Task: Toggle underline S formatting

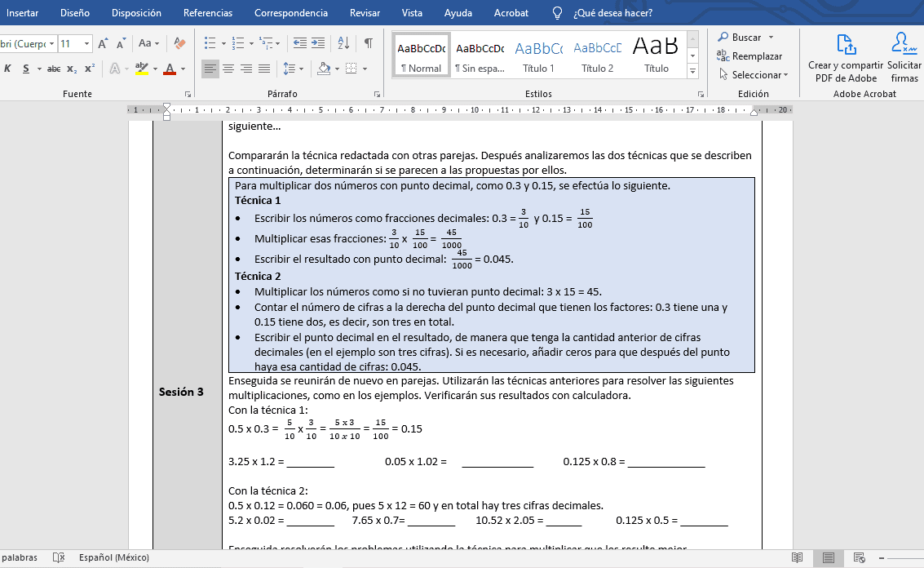Action: click(x=26, y=69)
